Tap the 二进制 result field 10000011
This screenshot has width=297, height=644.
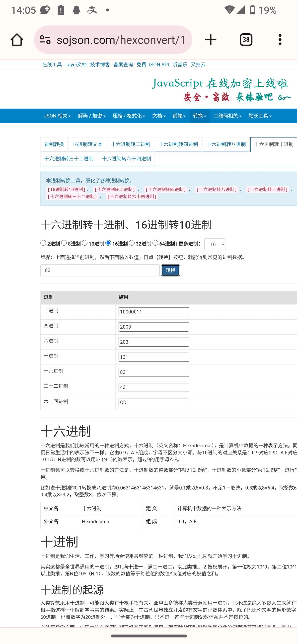[x=154, y=312]
